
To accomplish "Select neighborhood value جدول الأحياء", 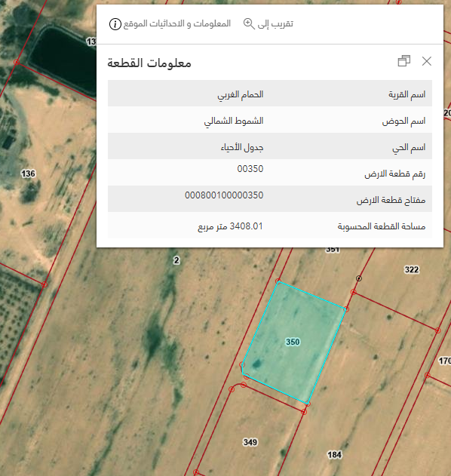I will (242, 148).
